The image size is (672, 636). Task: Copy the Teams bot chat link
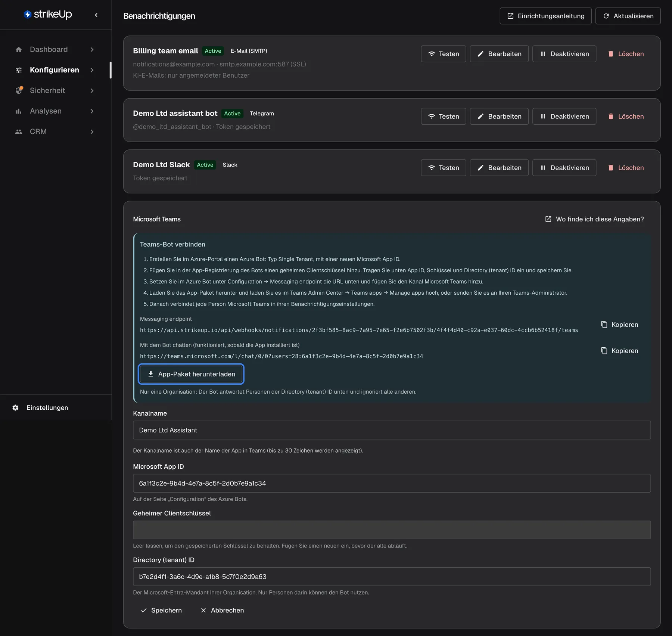click(619, 351)
